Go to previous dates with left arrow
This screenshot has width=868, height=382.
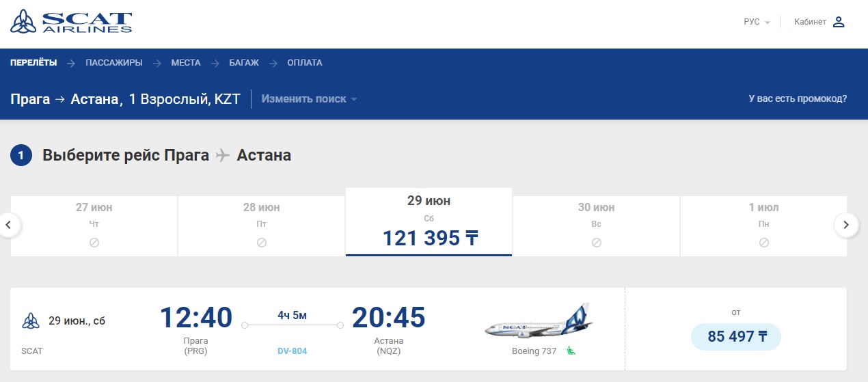coord(10,224)
